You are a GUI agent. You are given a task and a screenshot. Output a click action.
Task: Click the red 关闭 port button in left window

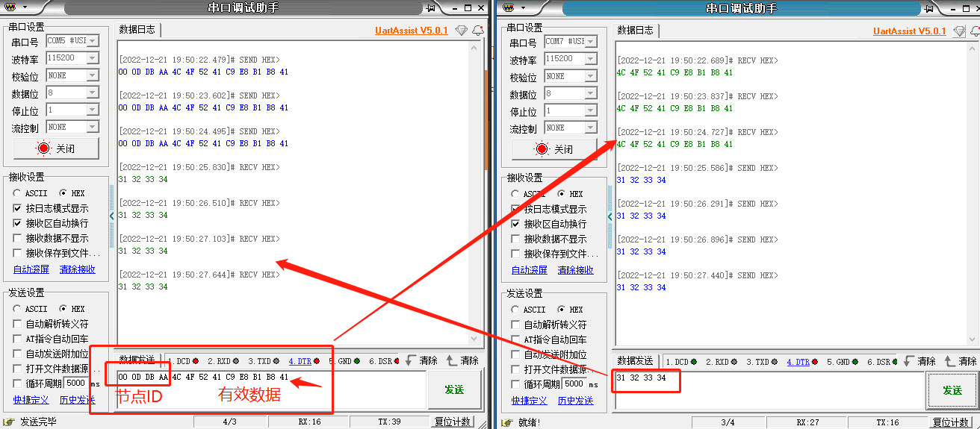(x=57, y=148)
